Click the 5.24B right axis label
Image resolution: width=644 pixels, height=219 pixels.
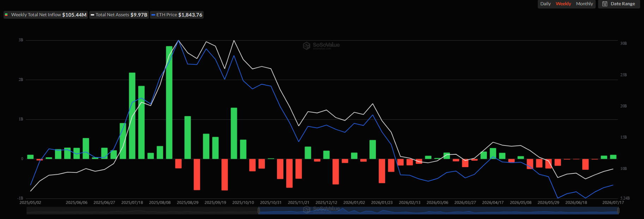[625, 198]
